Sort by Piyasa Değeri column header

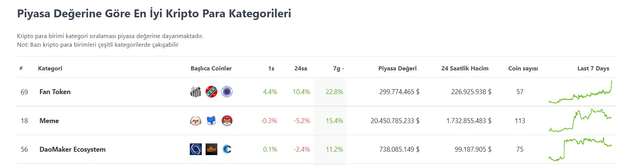coord(397,69)
